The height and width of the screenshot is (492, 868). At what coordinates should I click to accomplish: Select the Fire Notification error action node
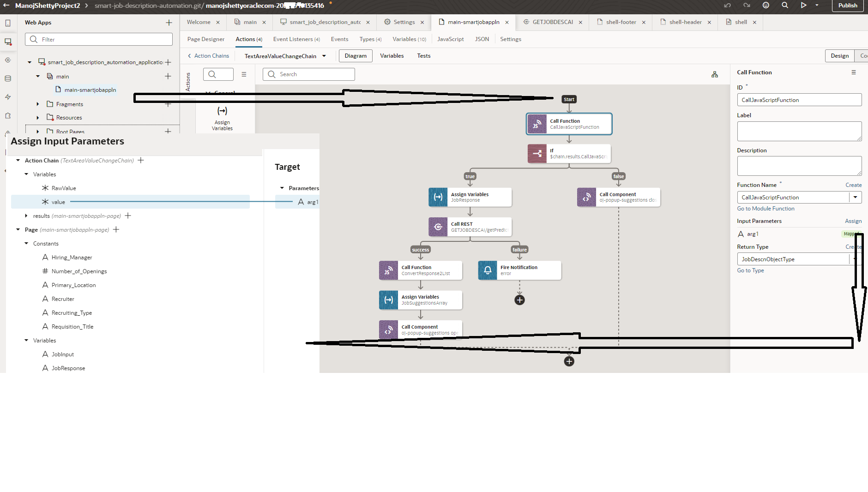click(x=519, y=270)
